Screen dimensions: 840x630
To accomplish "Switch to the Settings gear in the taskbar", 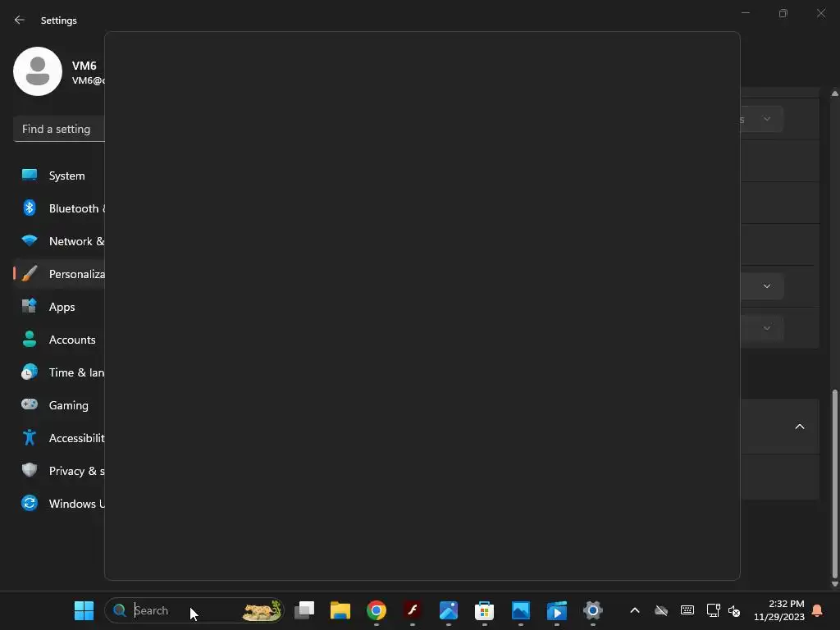I will click(592, 610).
